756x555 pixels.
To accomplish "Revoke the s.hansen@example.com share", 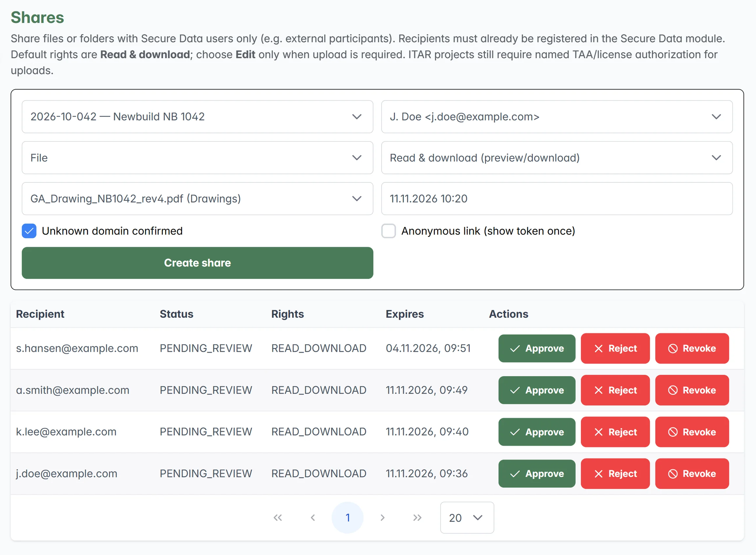I will [x=692, y=348].
